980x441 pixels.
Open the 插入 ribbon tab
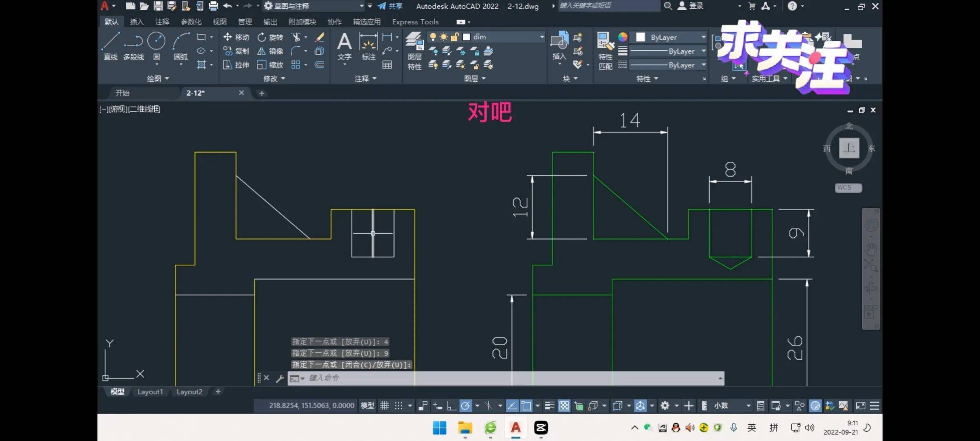136,22
